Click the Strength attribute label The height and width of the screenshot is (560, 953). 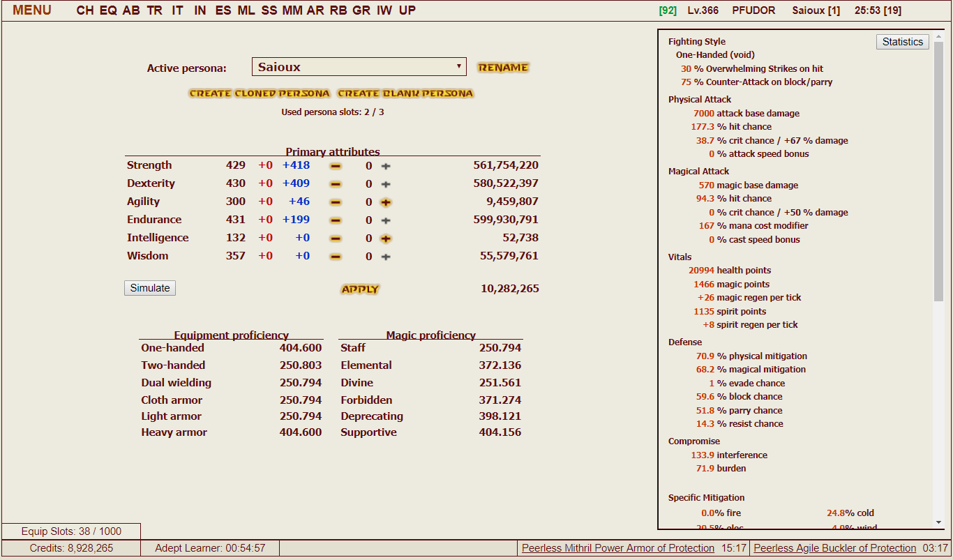click(149, 165)
